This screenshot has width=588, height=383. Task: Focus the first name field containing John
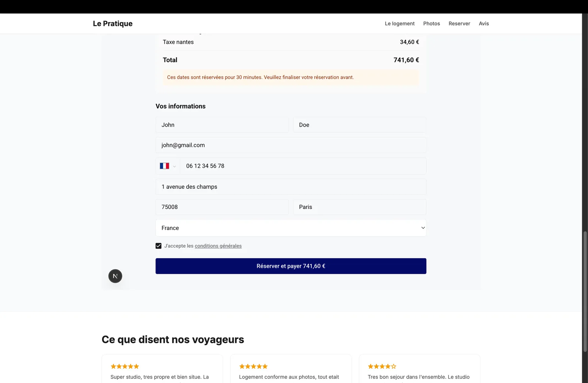(222, 125)
